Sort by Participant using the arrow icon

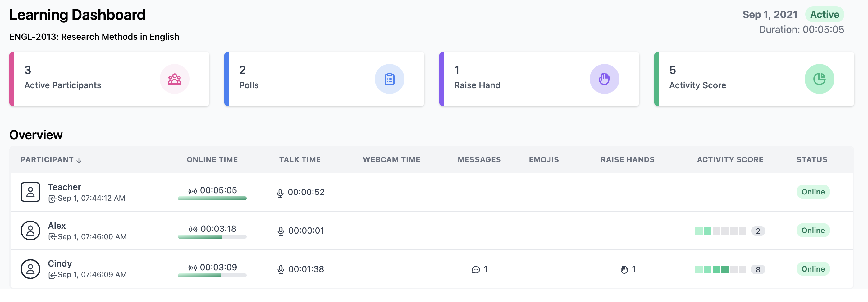pos(79,160)
